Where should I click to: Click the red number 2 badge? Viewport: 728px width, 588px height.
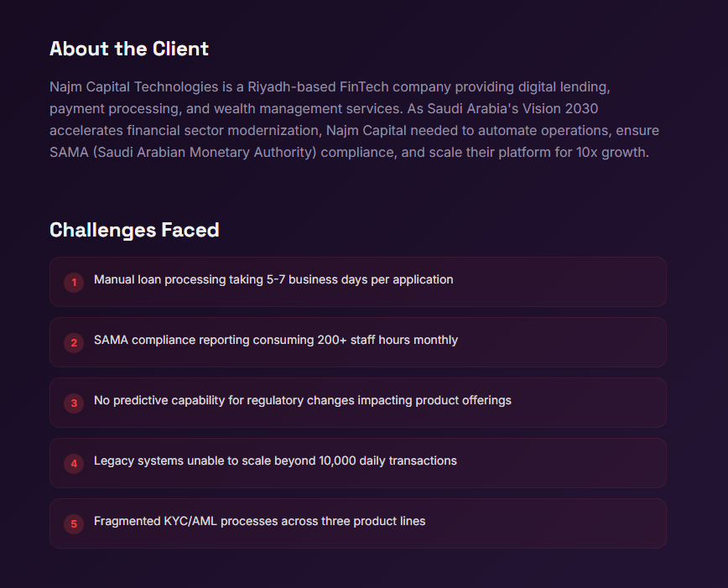(x=74, y=343)
